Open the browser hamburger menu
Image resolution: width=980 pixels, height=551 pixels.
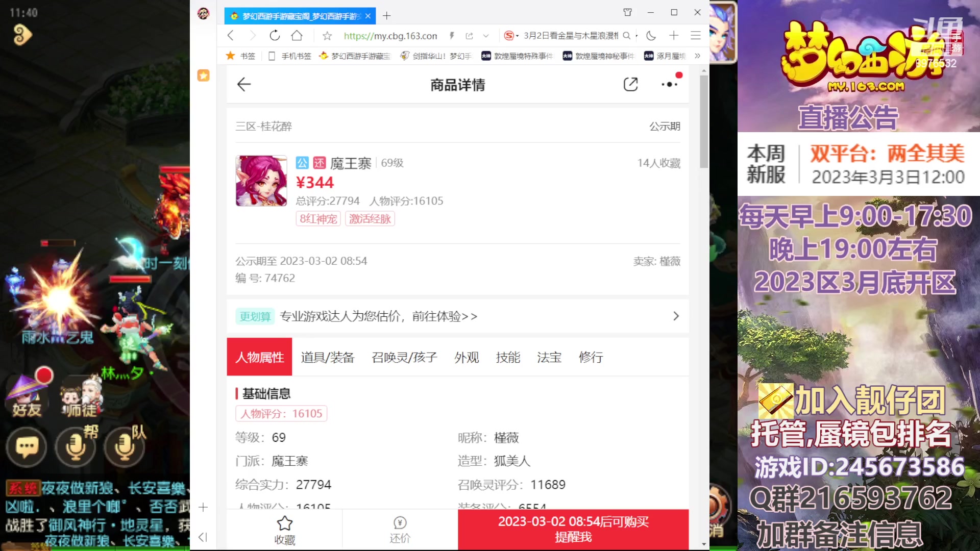point(695,36)
